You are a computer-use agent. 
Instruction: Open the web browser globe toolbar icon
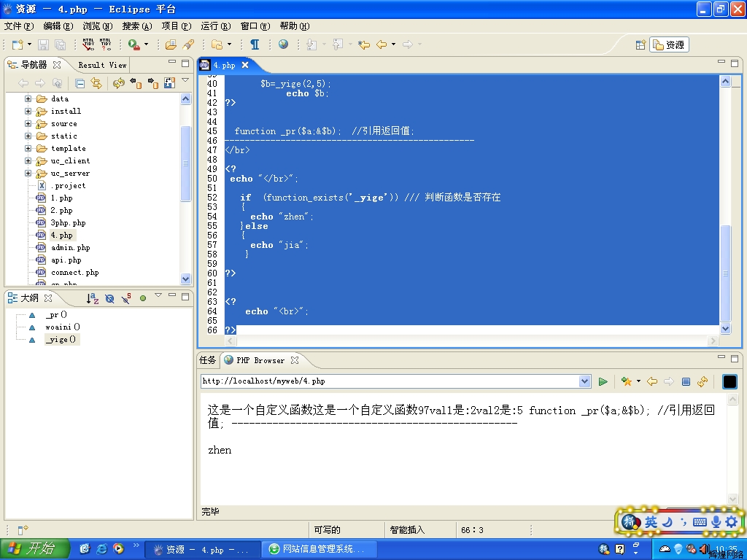[283, 44]
